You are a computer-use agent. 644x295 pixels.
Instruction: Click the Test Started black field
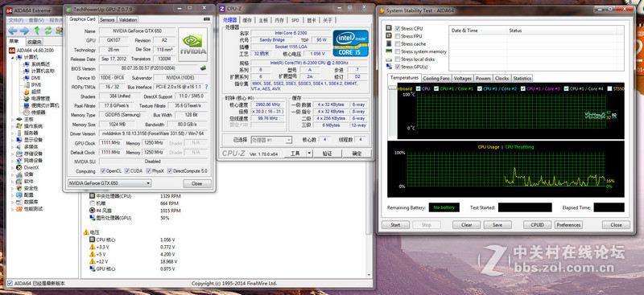tap(525, 207)
